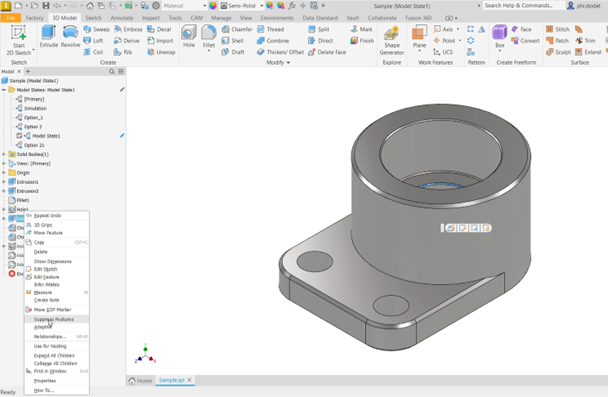Image resolution: width=608 pixels, height=397 pixels.
Task: Open Thicken/Offset tool
Action: (x=280, y=52)
